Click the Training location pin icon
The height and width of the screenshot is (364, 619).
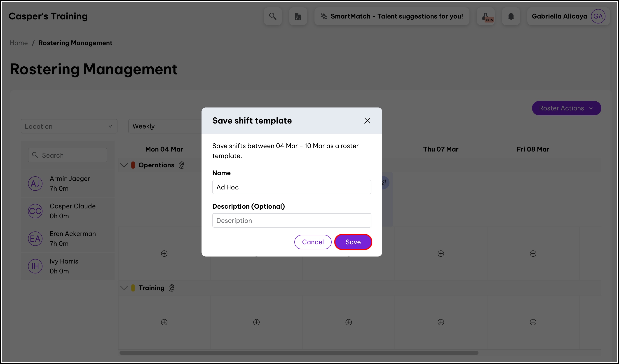click(x=172, y=288)
